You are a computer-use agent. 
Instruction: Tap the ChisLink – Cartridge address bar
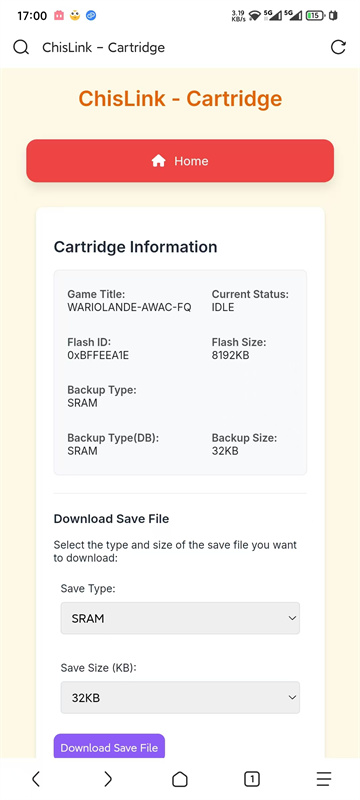(104, 47)
